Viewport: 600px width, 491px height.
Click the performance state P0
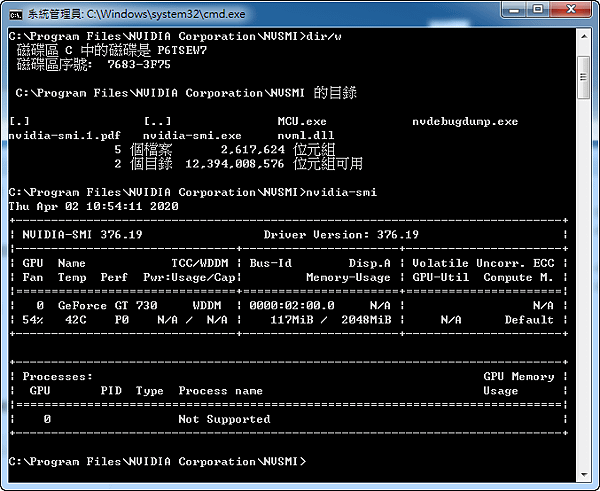click(122, 320)
